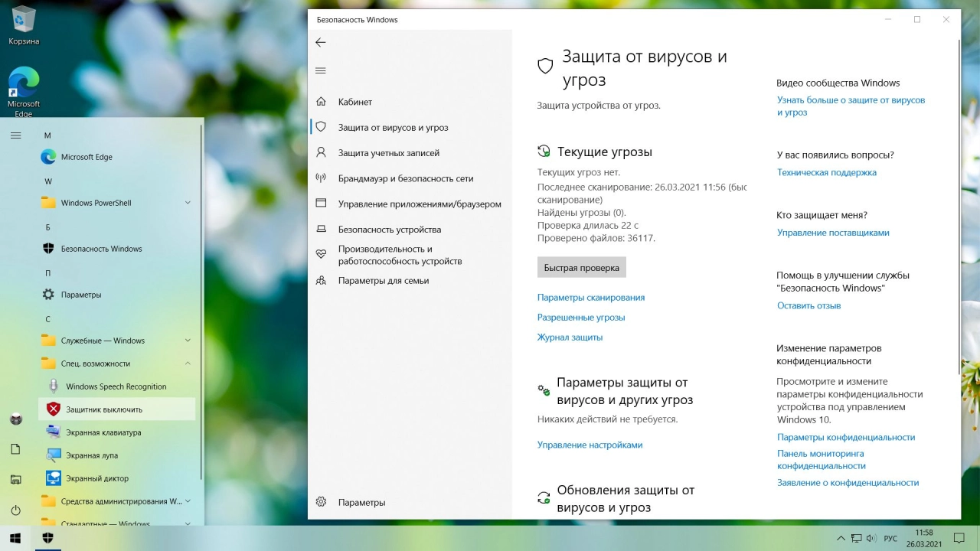Click Техническая поддержка link
The height and width of the screenshot is (551, 980).
click(827, 172)
